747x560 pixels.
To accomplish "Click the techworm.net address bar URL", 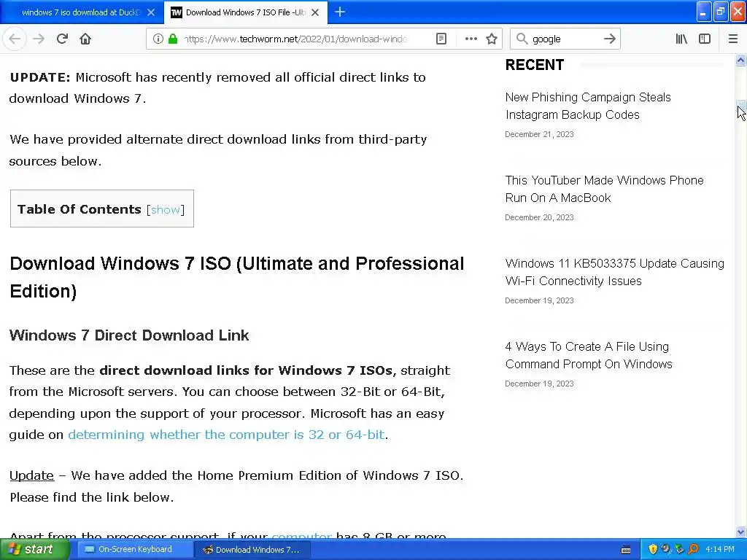I will click(295, 39).
